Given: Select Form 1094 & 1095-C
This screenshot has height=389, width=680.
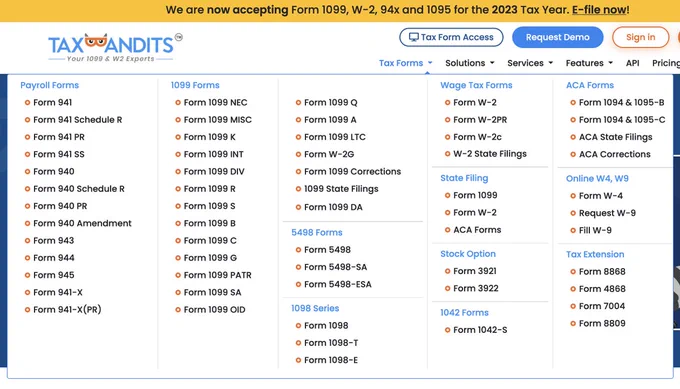Looking at the screenshot, I should click(x=622, y=120).
